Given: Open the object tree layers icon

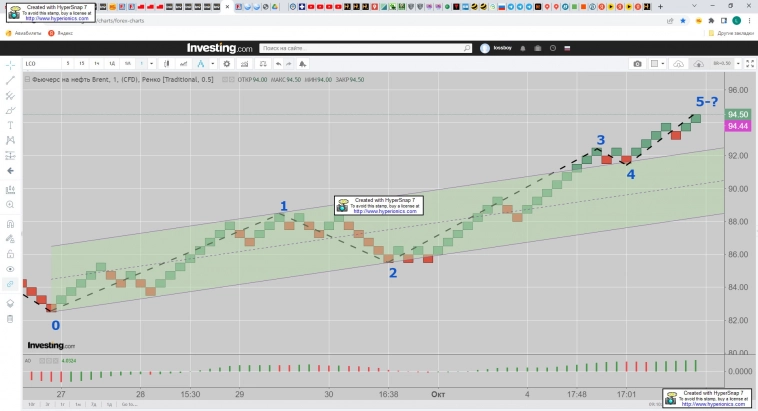Looking at the screenshot, I should (10, 303).
